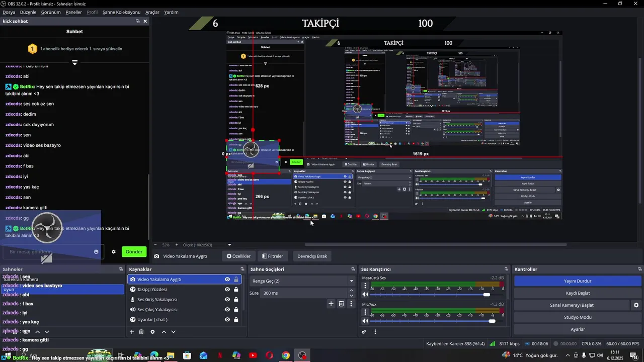644x362 pixels.
Task: Float the Sahne Geçişleri dock panel
Action: click(x=353, y=269)
